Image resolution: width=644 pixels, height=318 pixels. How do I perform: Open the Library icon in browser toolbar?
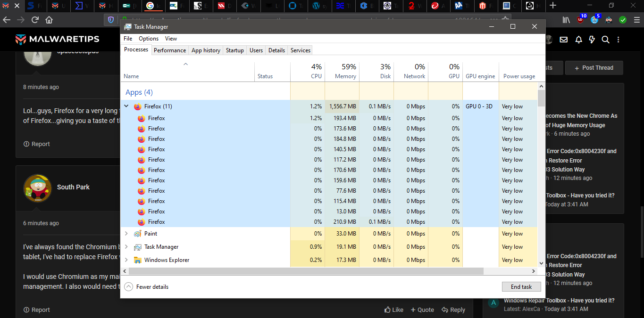tap(566, 20)
